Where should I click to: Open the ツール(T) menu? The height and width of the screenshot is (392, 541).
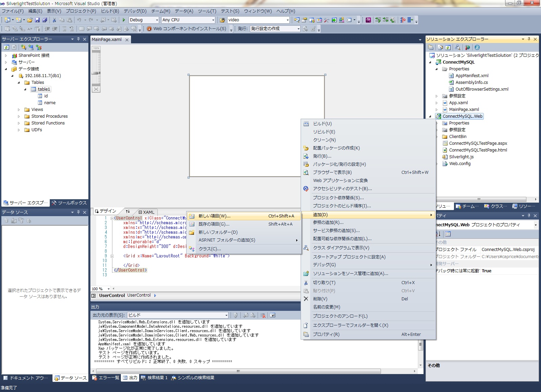click(207, 11)
